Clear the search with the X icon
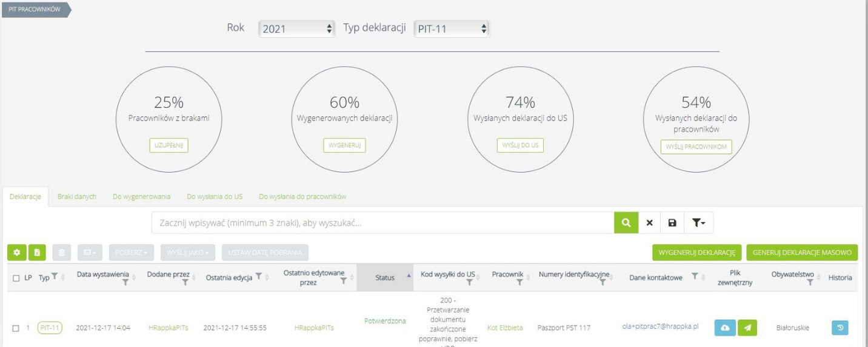This screenshot has width=868, height=347. point(649,223)
